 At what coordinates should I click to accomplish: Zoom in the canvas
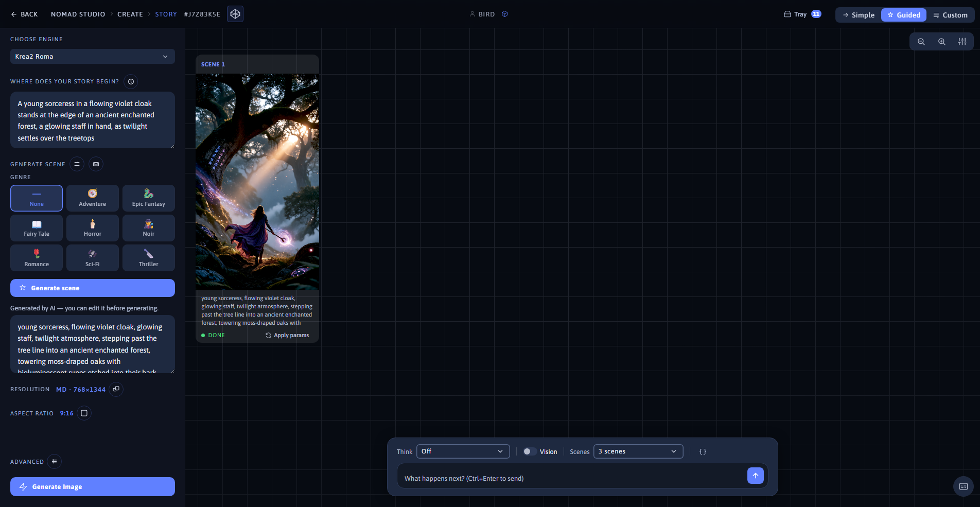(942, 42)
